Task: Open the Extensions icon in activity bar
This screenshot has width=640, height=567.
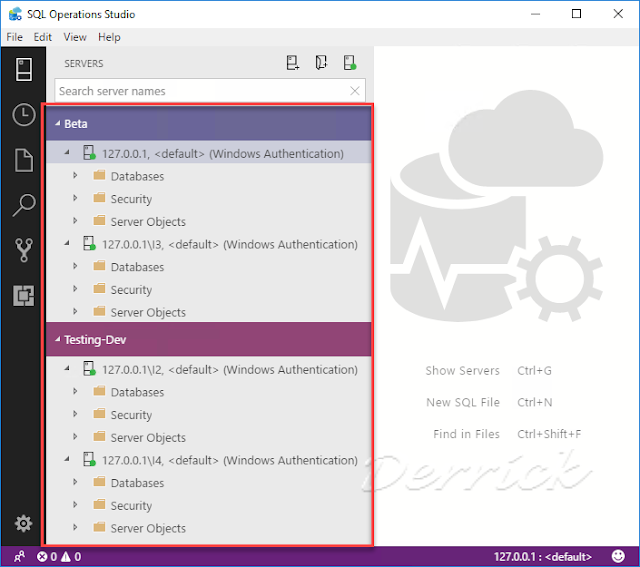Action: [24, 296]
